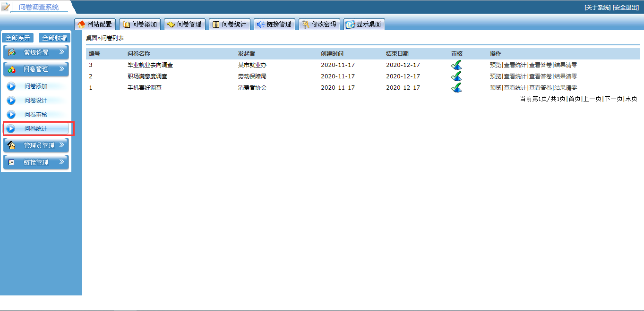Expand the 常规设置 section chevron
Image resolution: width=644 pixels, height=311 pixels.
[61, 52]
